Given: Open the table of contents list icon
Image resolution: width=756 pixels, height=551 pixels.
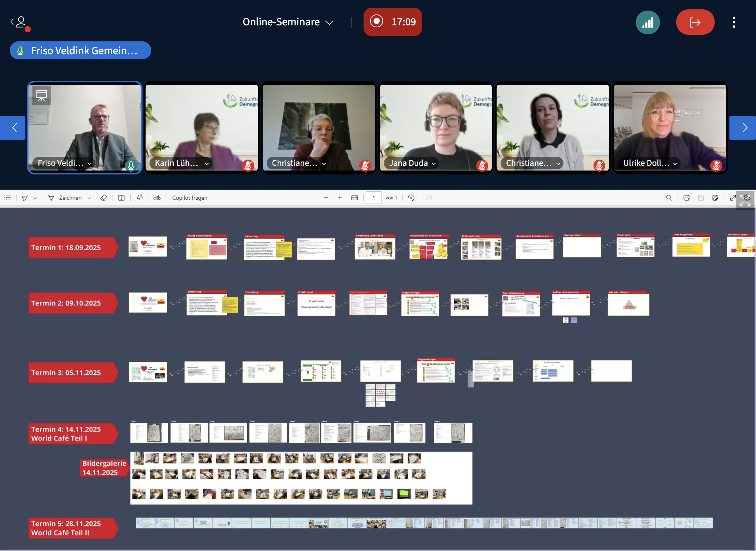Looking at the screenshot, I should [x=7, y=198].
